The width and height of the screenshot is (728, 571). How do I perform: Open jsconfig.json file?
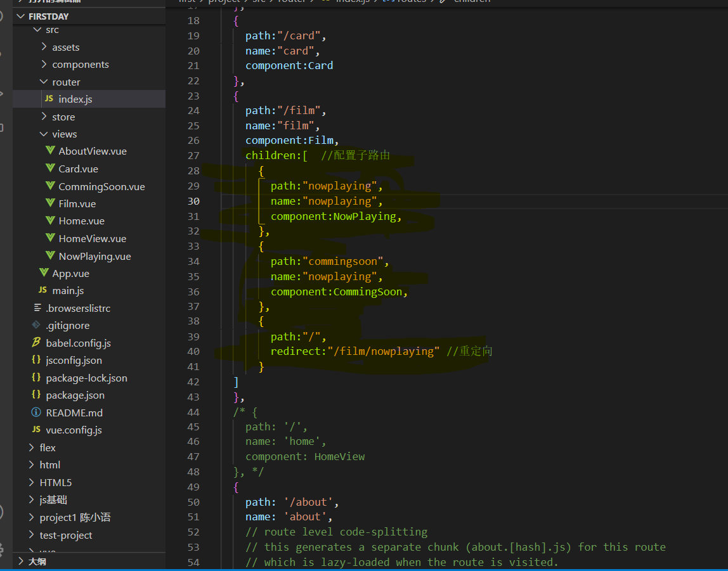(74, 361)
